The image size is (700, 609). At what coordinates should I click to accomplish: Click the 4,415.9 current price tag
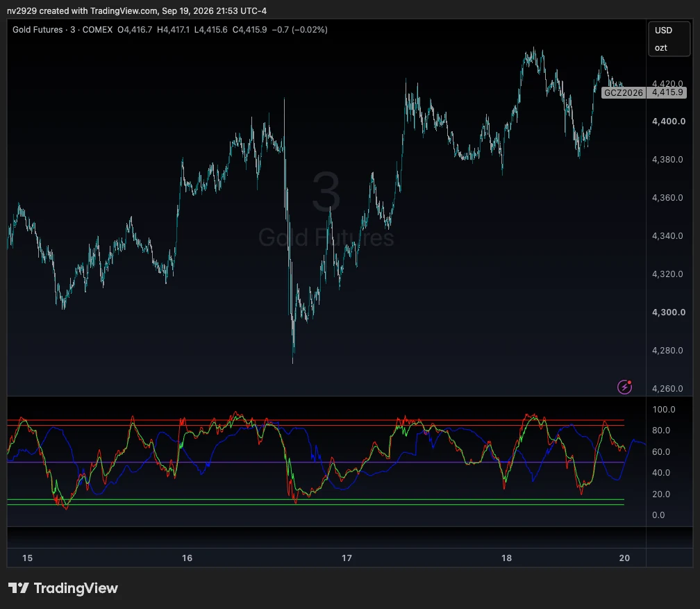[x=667, y=92]
